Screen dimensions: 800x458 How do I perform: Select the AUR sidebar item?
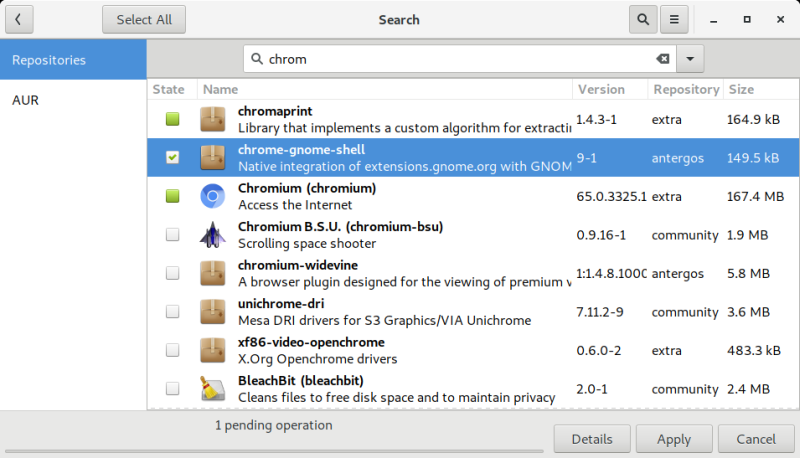coord(73,100)
